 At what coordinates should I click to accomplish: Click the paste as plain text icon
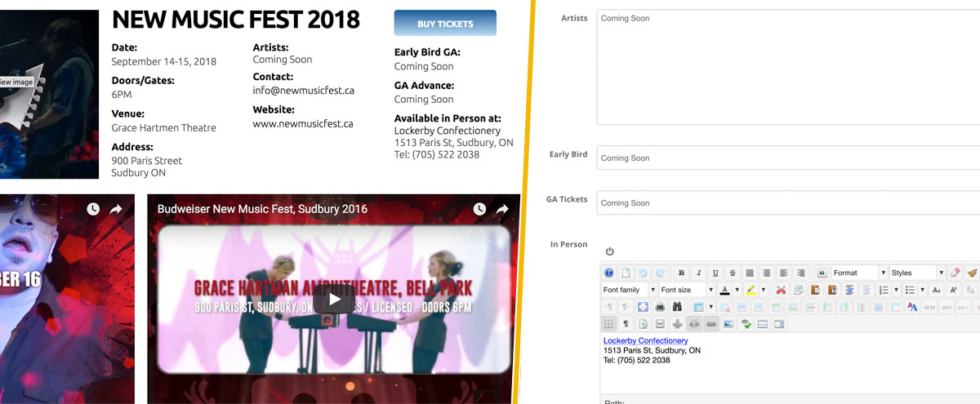pos(832,290)
